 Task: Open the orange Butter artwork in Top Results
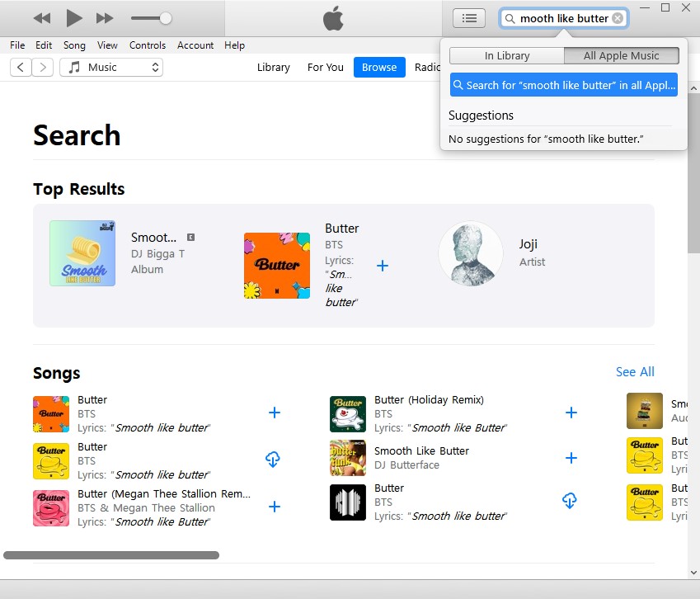277,266
